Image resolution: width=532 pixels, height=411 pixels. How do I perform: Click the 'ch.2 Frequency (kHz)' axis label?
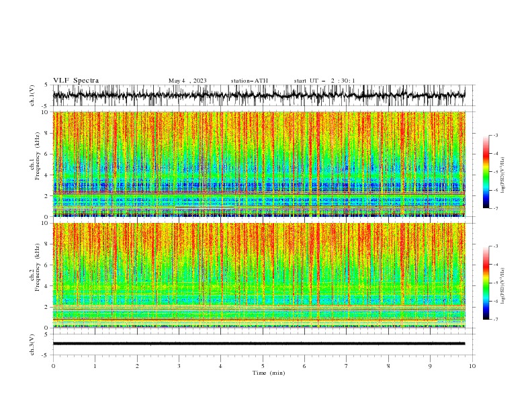[x=35, y=267]
